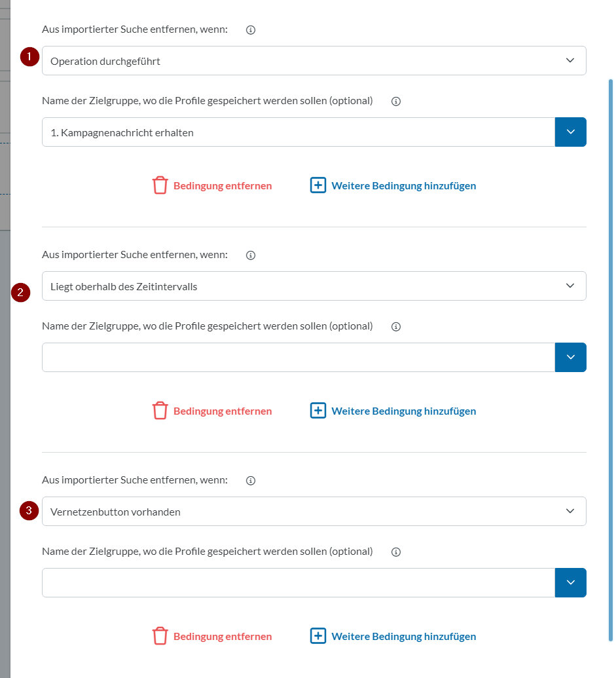Open the 'Operation durchgeführt' dropdown
The height and width of the screenshot is (678, 616).
pyautogui.click(x=314, y=61)
